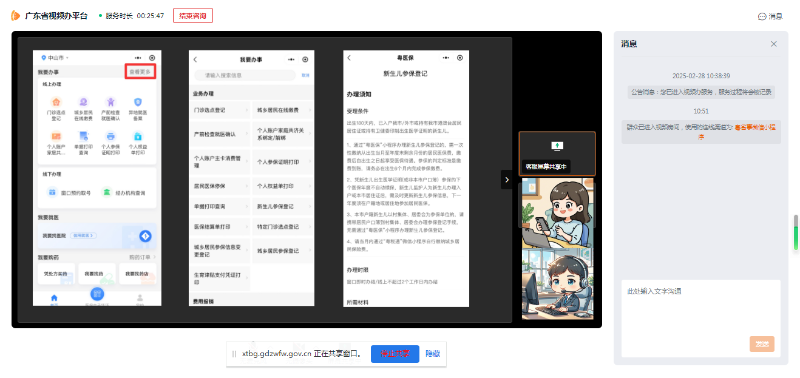The width and height of the screenshot is (800, 378).
Task: Click target close icon on 我要办事 screen
Action: pos(305,60)
